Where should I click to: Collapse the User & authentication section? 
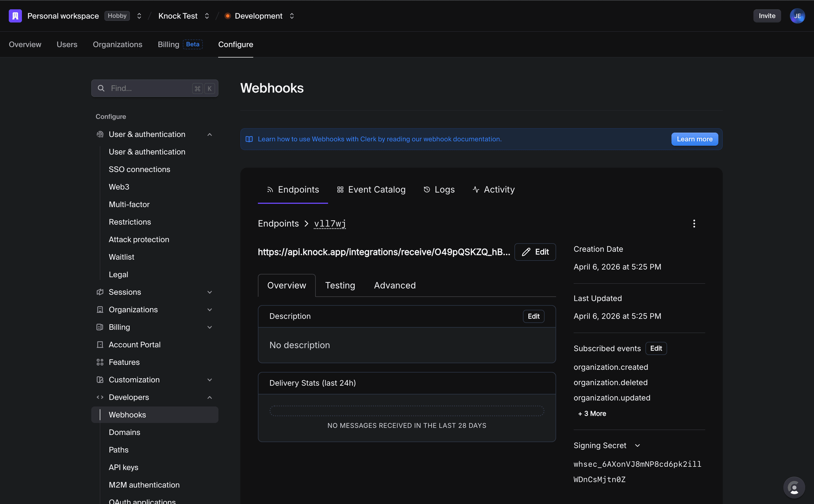[x=209, y=134]
